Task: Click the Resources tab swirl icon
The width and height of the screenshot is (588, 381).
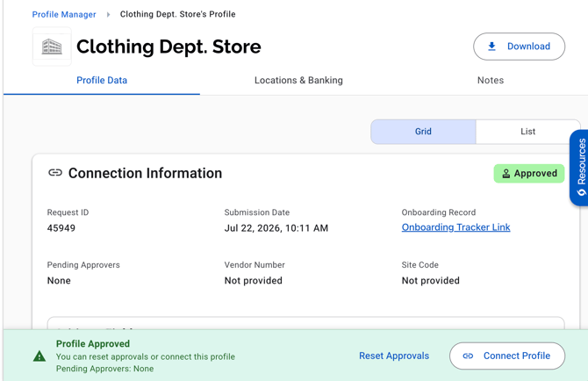Action: tap(582, 192)
